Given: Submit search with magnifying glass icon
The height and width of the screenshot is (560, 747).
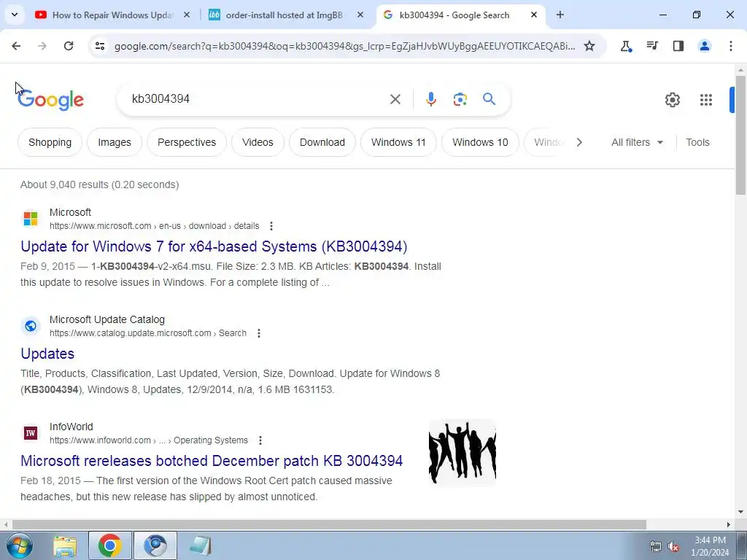Looking at the screenshot, I should click(489, 99).
